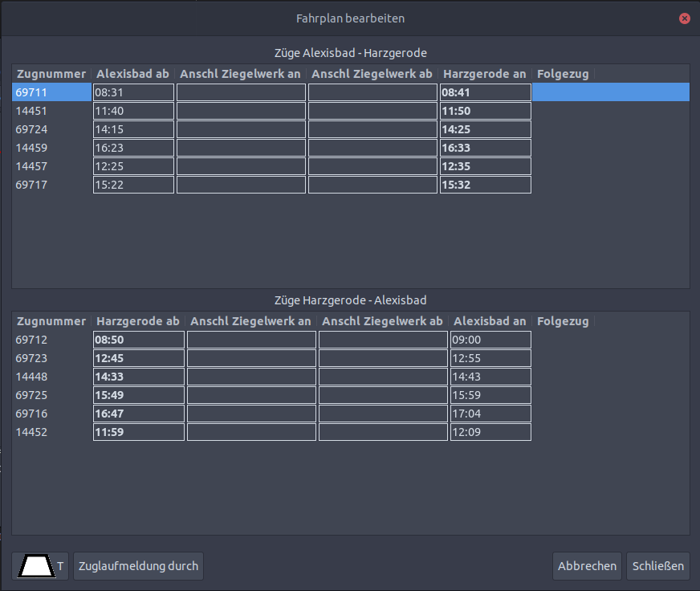Select train row 69716

tap(351, 414)
